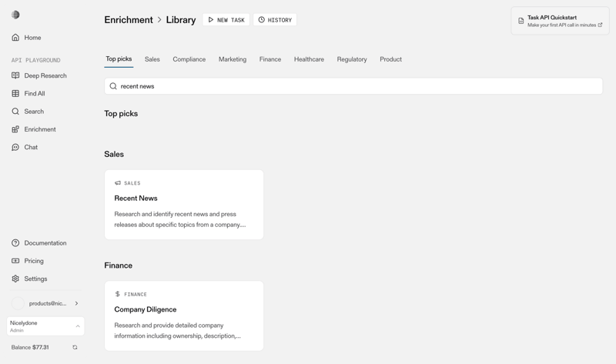Click the breadcrumb chevron before Library
This screenshot has width=616, height=364.
click(x=159, y=20)
